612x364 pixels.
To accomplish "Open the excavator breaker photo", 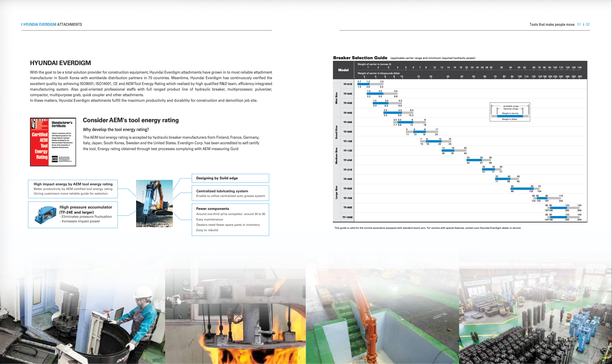I will [x=154, y=204].
